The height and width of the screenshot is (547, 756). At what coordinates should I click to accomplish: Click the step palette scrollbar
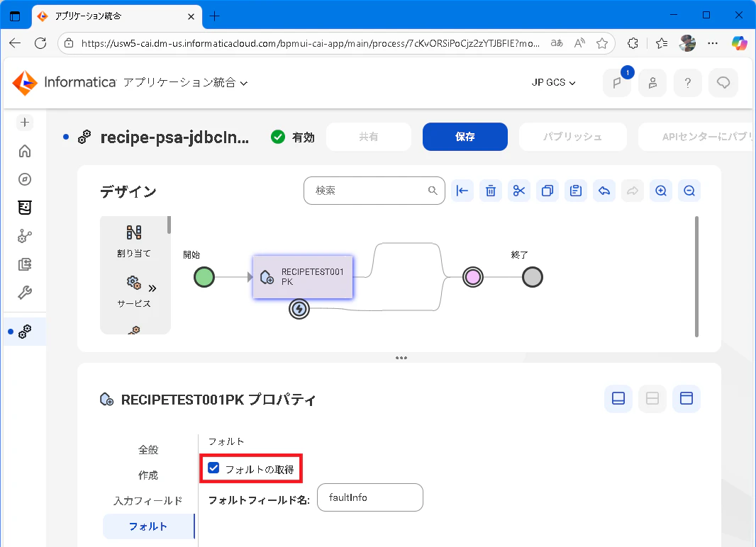click(x=169, y=225)
